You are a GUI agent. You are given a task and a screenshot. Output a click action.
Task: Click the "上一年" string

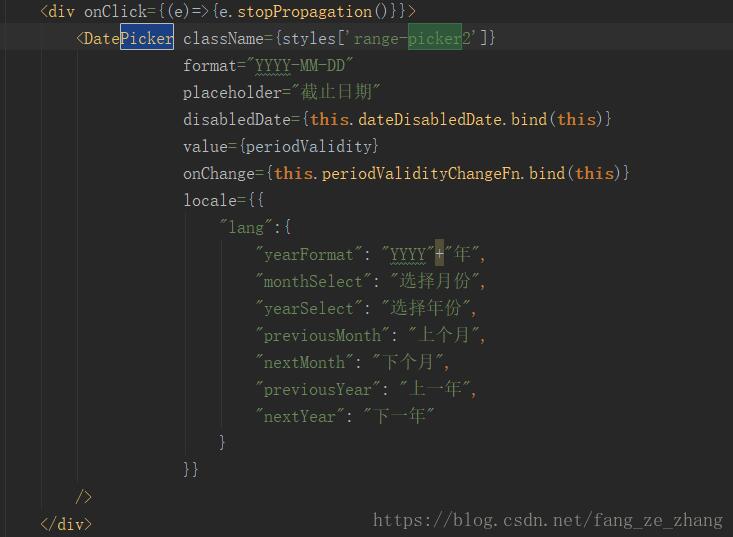pos(435,389)
